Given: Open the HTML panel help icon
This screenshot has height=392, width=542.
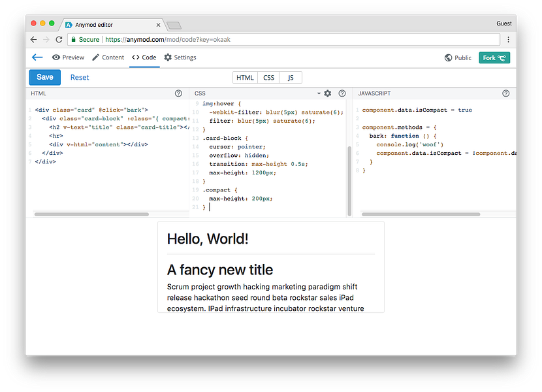Looking at the screenshot, I should click(178, 93).
